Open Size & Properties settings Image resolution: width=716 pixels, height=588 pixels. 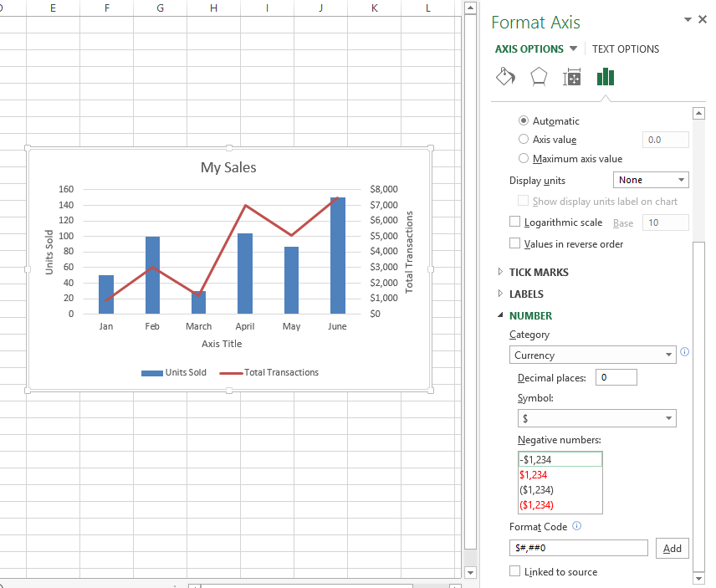572,77
